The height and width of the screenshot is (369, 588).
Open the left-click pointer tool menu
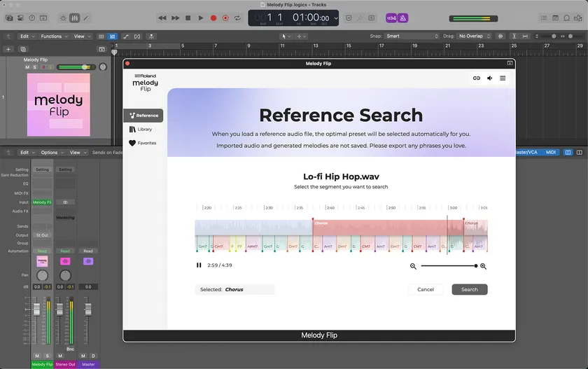(x=286, y=36)
